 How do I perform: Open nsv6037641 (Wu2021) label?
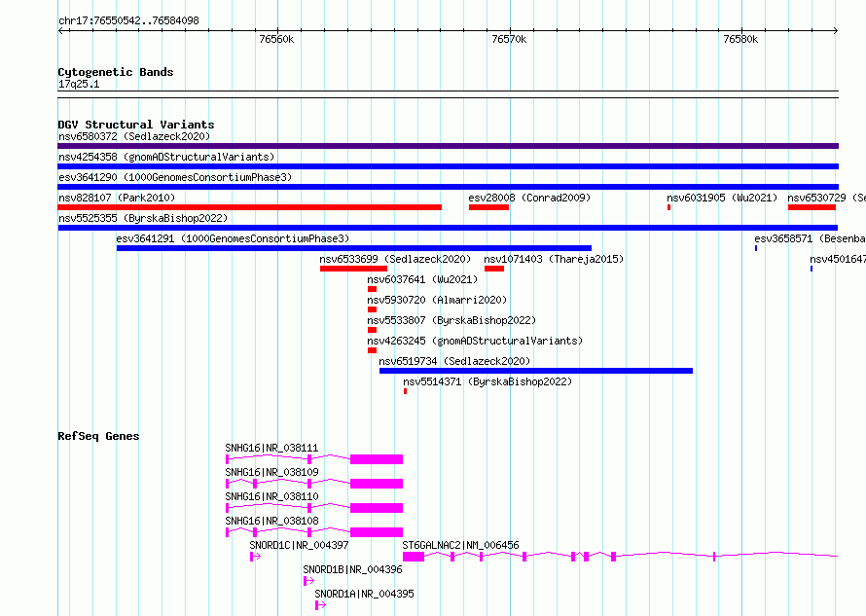(x=422, y=279)
